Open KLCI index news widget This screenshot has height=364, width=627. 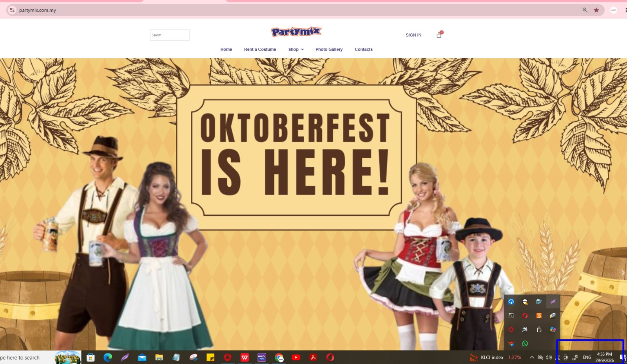(x=495, y=357)
